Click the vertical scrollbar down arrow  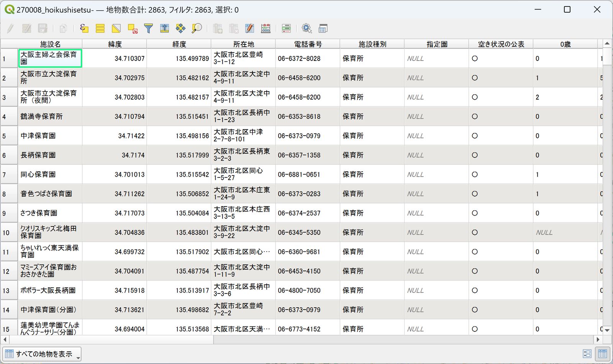(607, 330)
